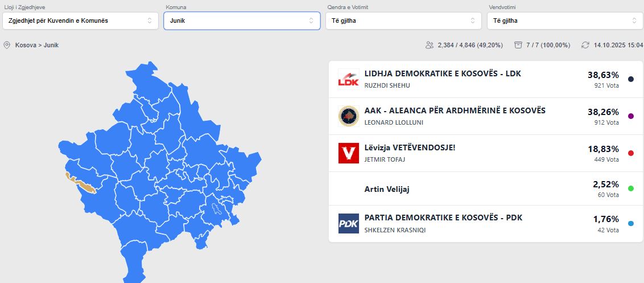Select the highlighted Junik region on map

[84, 185]
